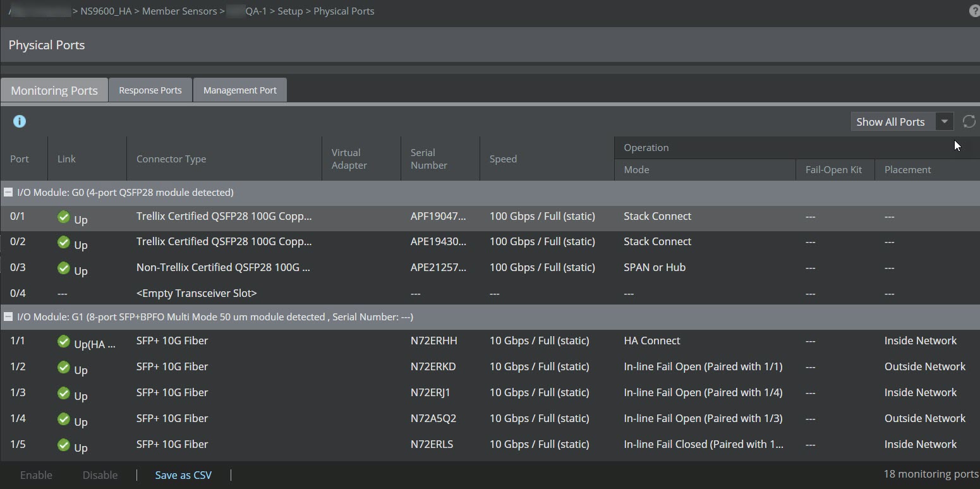Click green Up status icon for port 0/3
The image size is (980, 489).
click(63, 268)
